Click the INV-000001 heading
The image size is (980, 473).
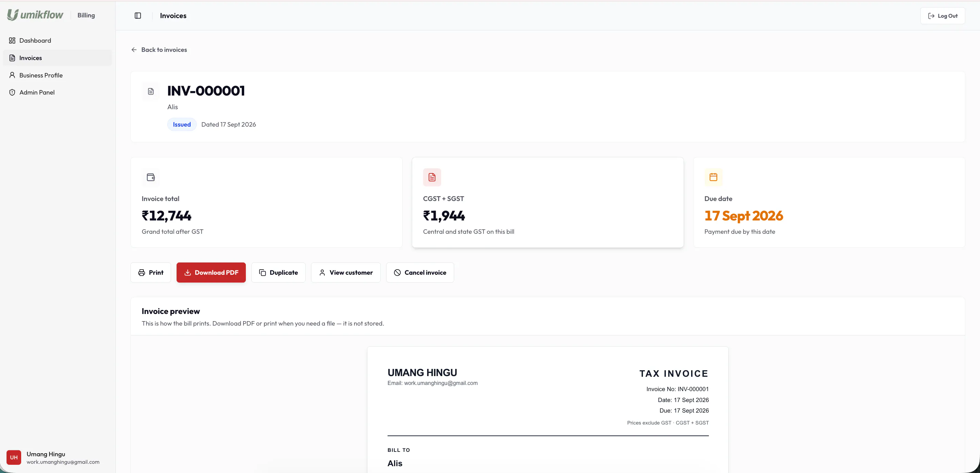tap(206, 91)
